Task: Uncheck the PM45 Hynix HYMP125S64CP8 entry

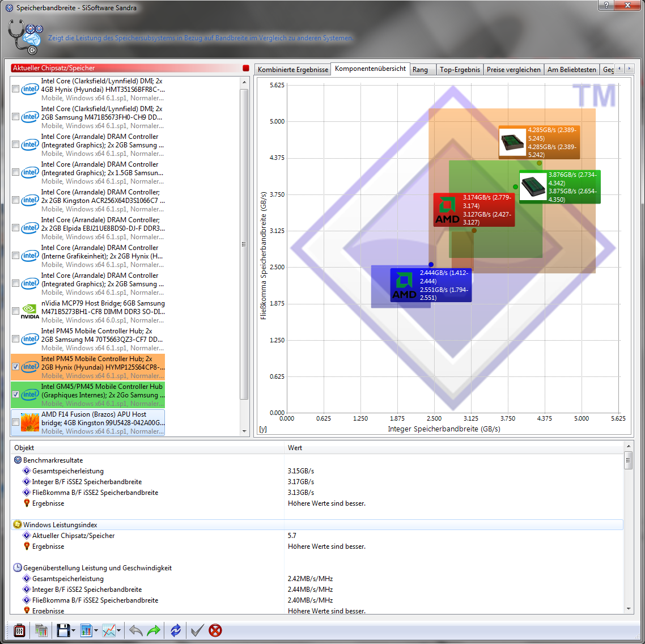Action: coord(16,367)
